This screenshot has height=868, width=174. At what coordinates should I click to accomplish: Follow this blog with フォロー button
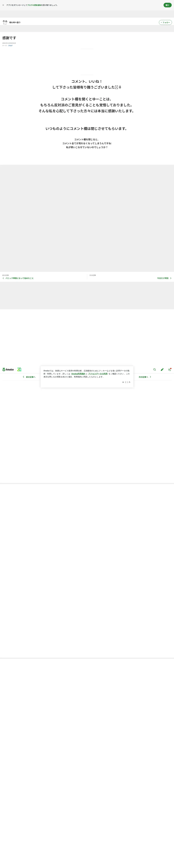coord(165,23)
